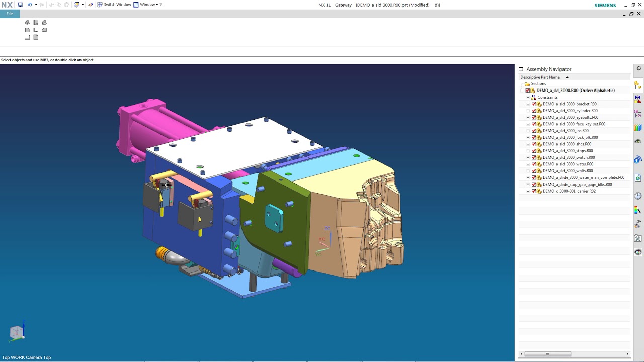Screen dimensions: 644x362
Task: Open the History clock side icon
Action: point(638,196)
